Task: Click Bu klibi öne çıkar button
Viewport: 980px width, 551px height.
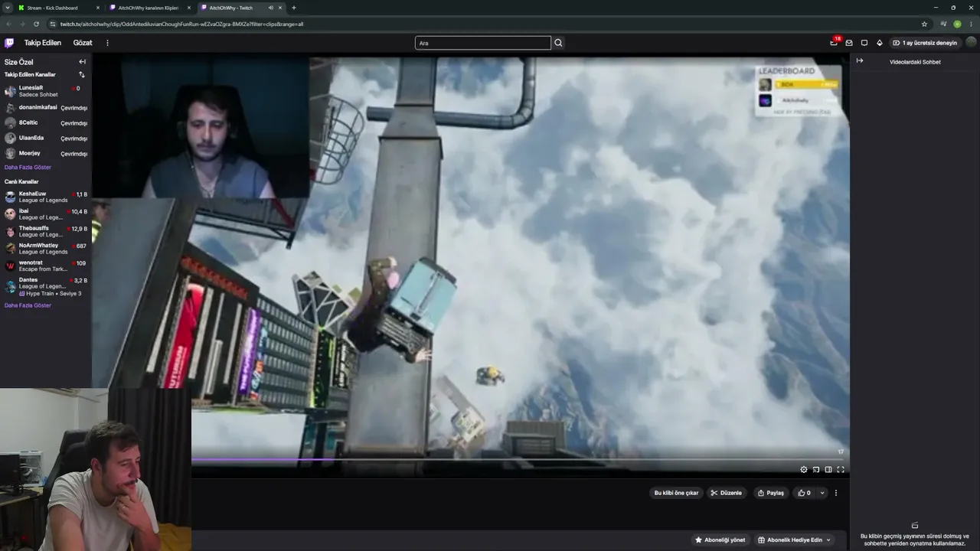Action: [676, 493]
